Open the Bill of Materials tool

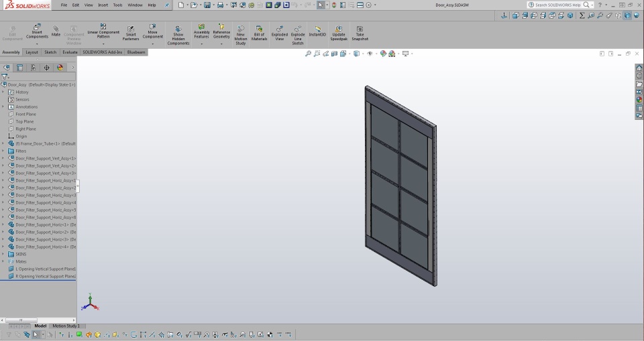point(259,33)
